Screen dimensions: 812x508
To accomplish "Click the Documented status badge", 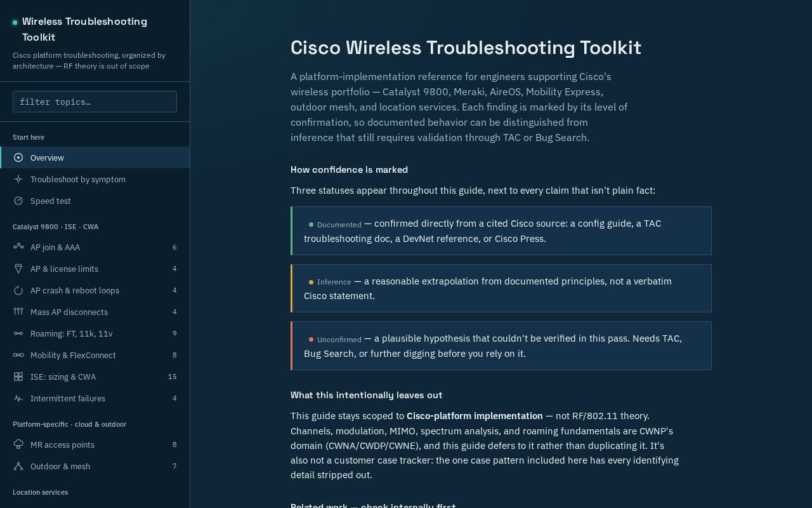I will 335,224.
